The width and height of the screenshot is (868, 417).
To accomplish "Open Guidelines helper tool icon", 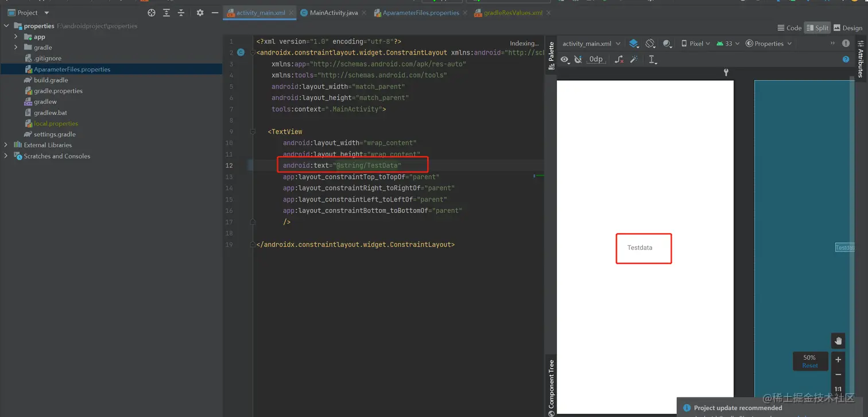I will point(652,59).
